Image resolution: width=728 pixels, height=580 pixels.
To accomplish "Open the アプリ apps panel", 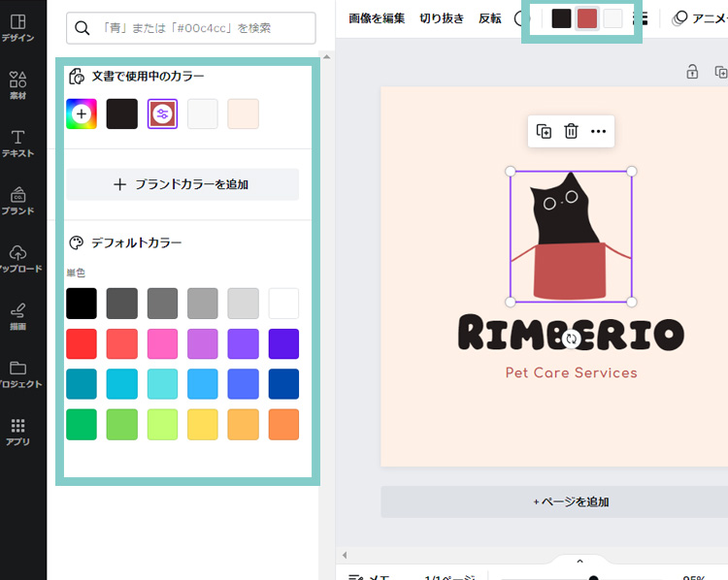I will click(x=17, y=432).
